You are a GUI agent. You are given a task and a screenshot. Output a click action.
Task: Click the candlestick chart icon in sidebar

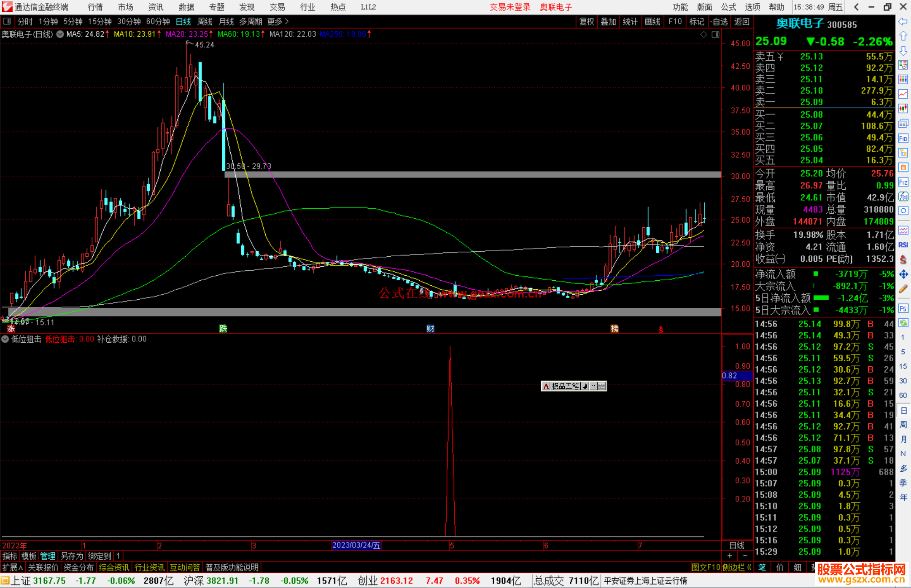click(x=903, y=108)
